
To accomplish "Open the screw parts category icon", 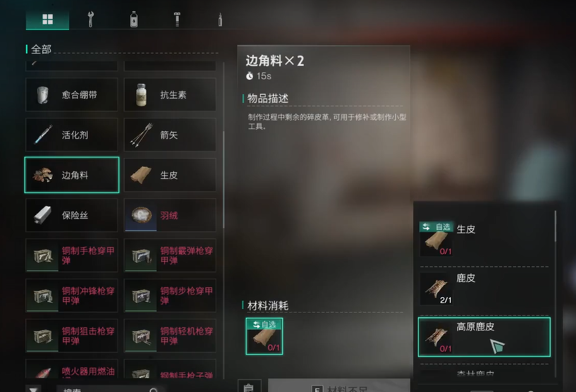I will [177, 19].
